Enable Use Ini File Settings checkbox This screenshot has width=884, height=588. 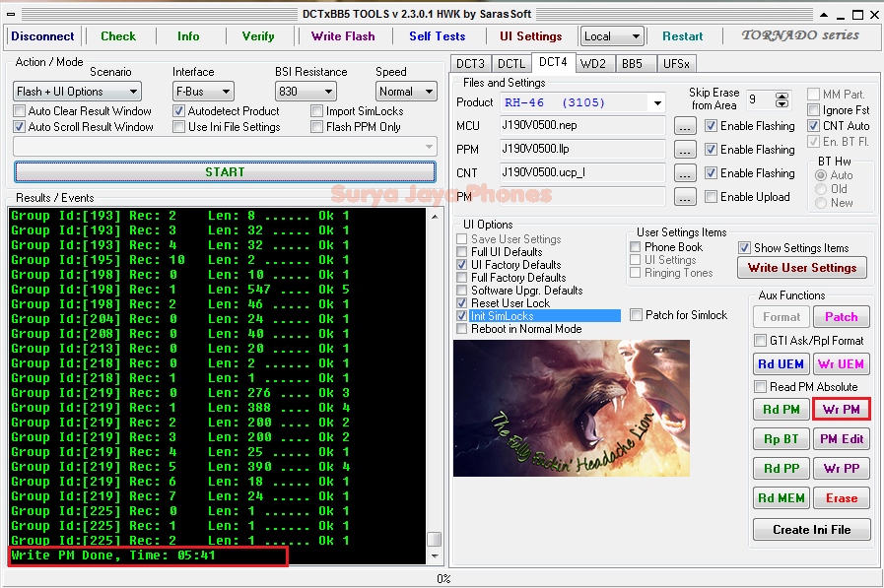pyautogui.click(x=178, y=127)
